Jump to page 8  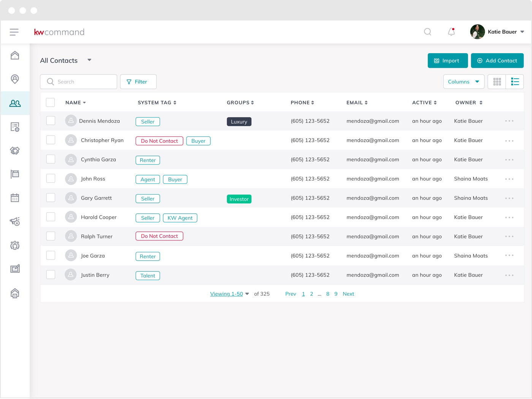click(x=328, y=294)
